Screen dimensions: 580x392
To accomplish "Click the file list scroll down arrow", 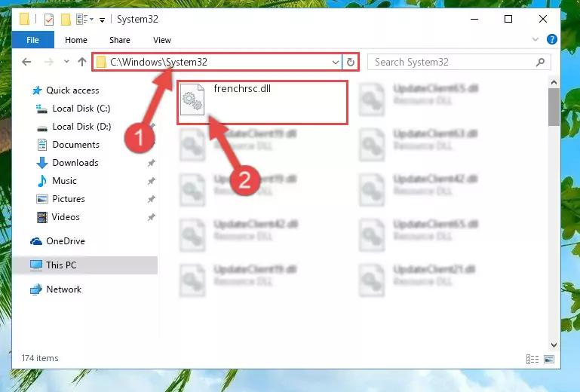I will [554, 345].
